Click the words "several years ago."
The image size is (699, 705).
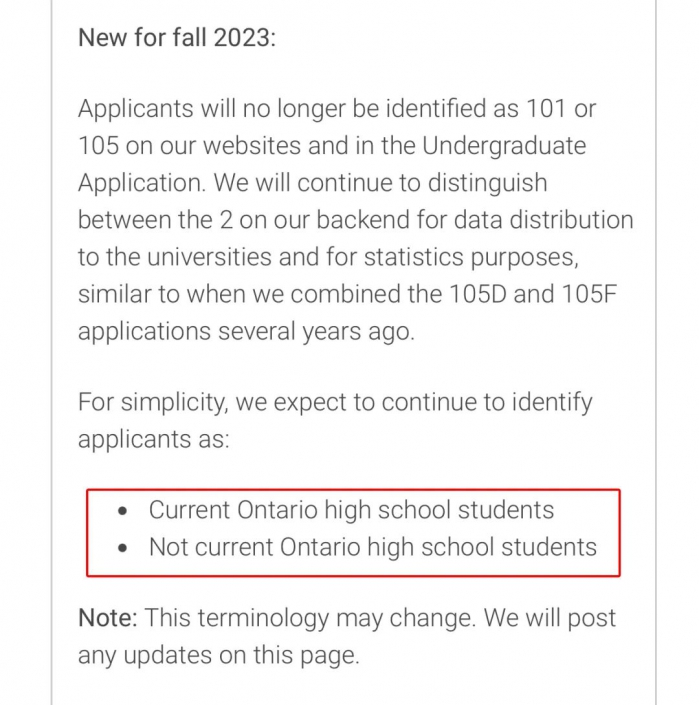[x=316, y=332]
